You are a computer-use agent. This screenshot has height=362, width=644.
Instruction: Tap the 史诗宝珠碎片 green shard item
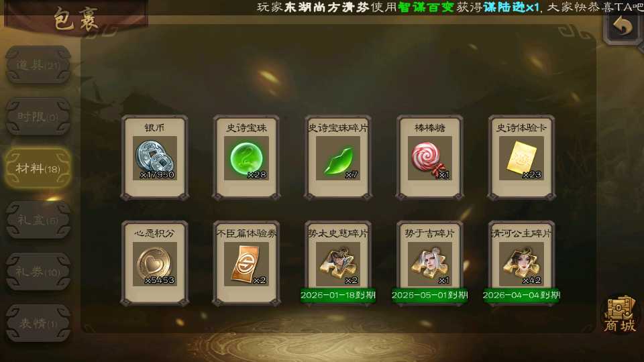338,158
